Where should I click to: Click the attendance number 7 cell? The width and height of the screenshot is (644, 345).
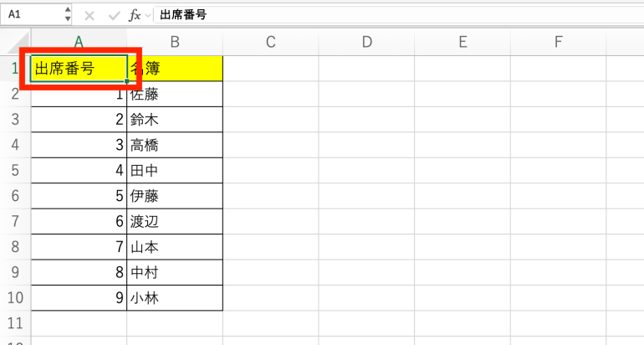[x=79, y=247]
